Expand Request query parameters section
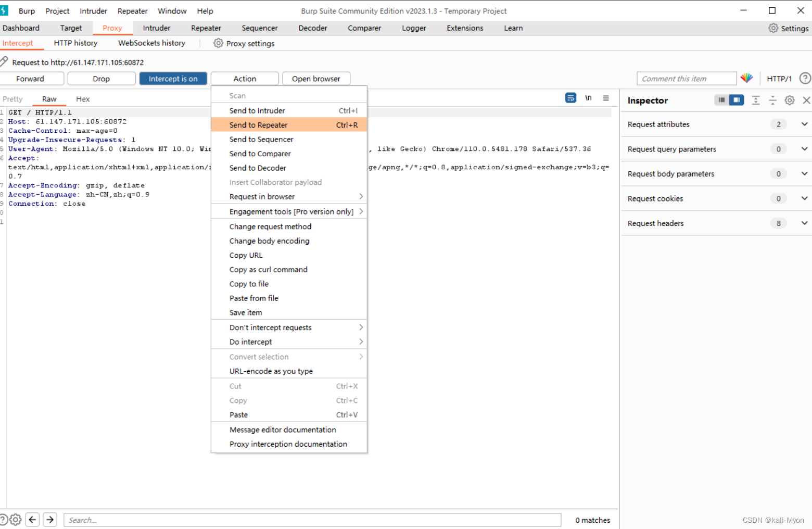The height and width of the screenshot is (529, 812). 804,149
